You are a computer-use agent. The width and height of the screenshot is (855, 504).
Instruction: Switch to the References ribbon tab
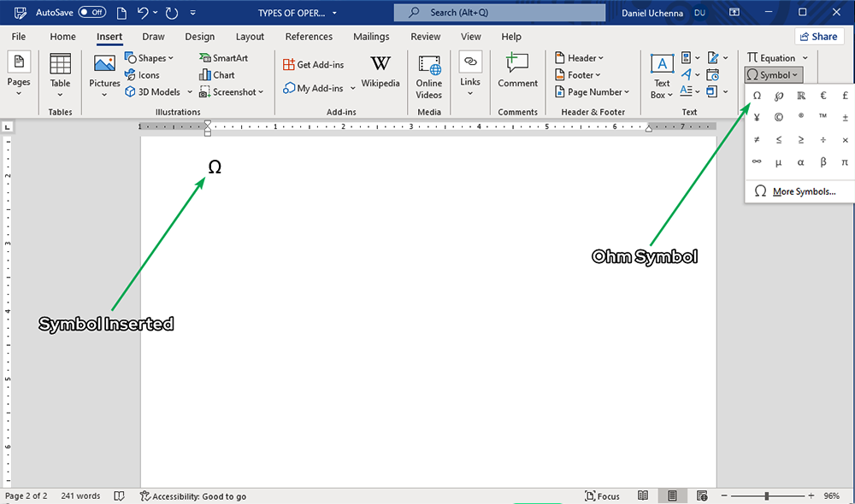point(309,36)
